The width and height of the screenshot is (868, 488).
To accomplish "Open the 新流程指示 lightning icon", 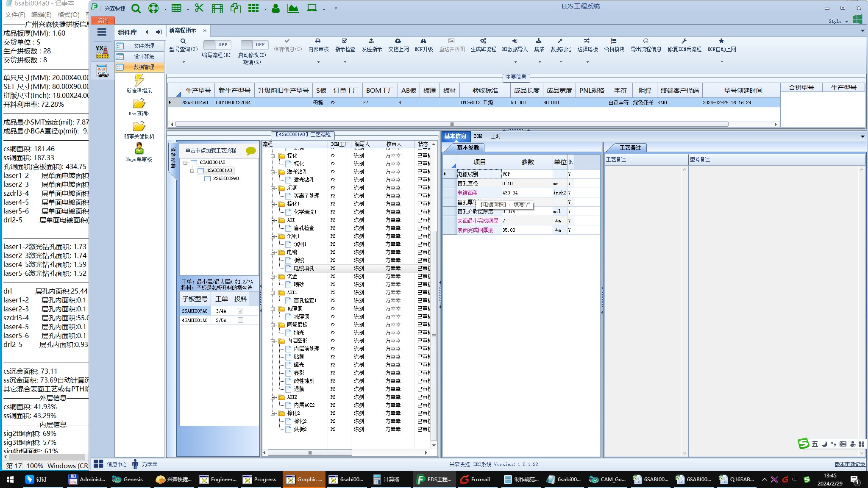I will tap(139, 80).
